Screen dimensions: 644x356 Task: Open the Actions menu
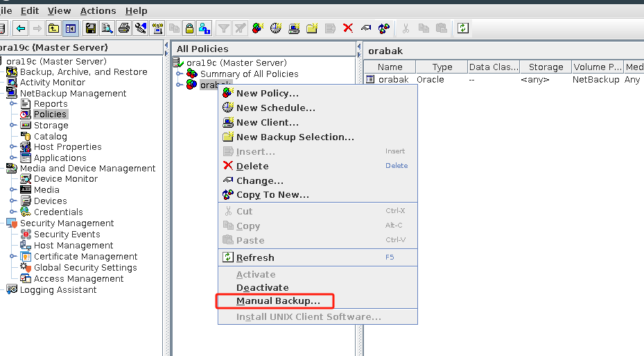98,10
